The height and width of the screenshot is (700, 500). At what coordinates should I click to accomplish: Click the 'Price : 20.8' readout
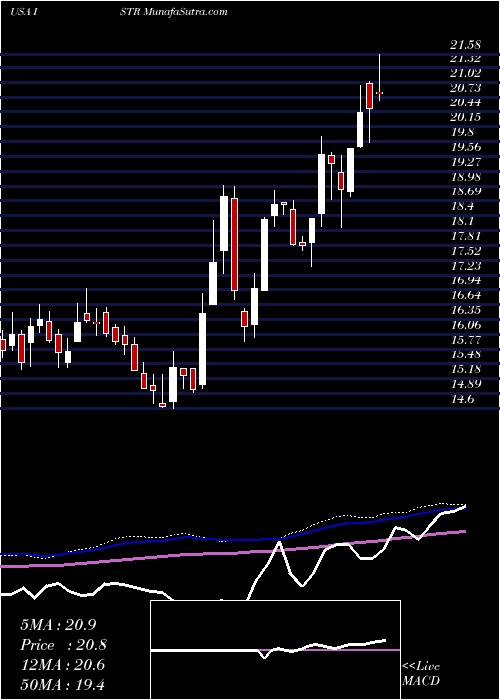click(63, 645)
